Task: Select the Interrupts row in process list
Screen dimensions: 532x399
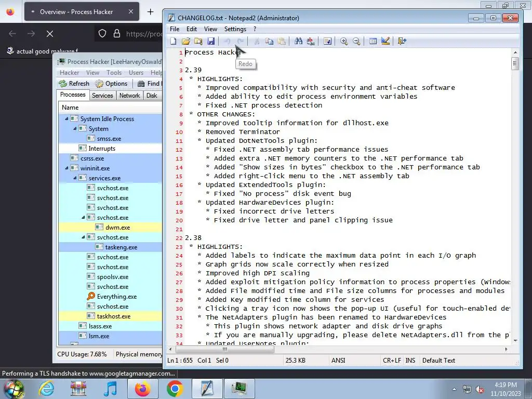Action: click(110, 148)
